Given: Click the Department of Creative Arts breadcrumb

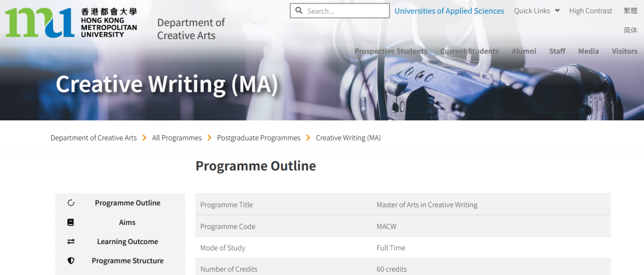Looking at the screenshot, I should pyautogui.click(x=94, y=137).
